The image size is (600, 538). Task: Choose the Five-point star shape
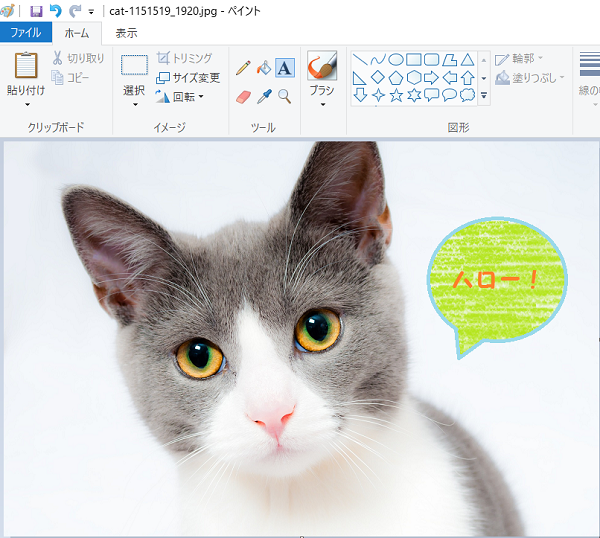(396, 95)
